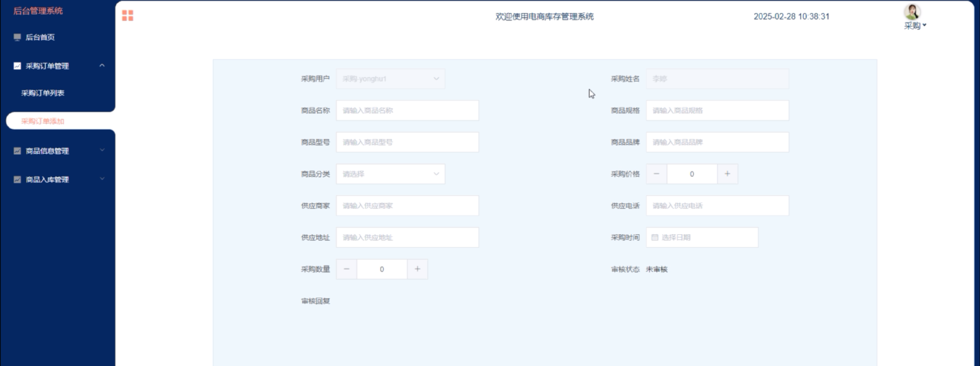
Task: Click the chart icon beside 商品入库管理
Action: point(17,179)
